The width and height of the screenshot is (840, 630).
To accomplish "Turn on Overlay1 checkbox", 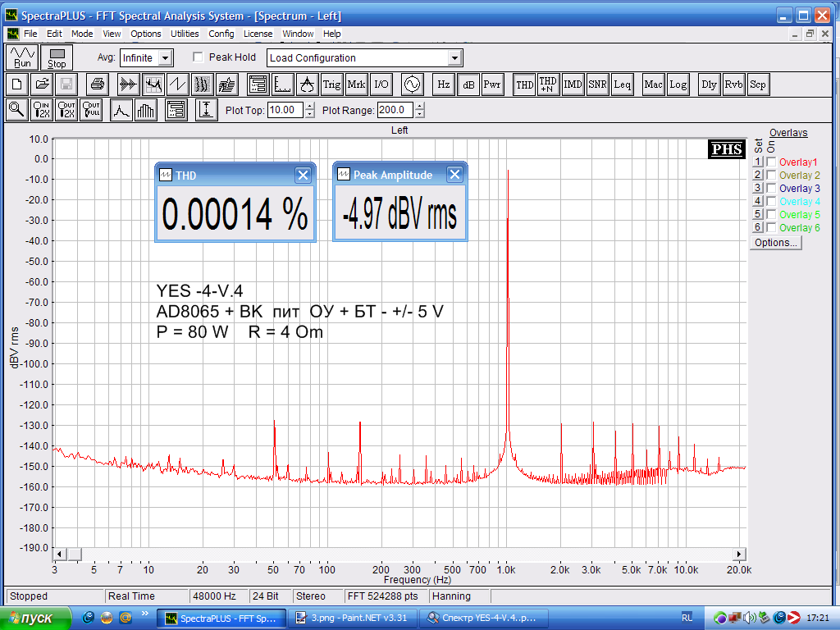I will [x=771, y=162].
